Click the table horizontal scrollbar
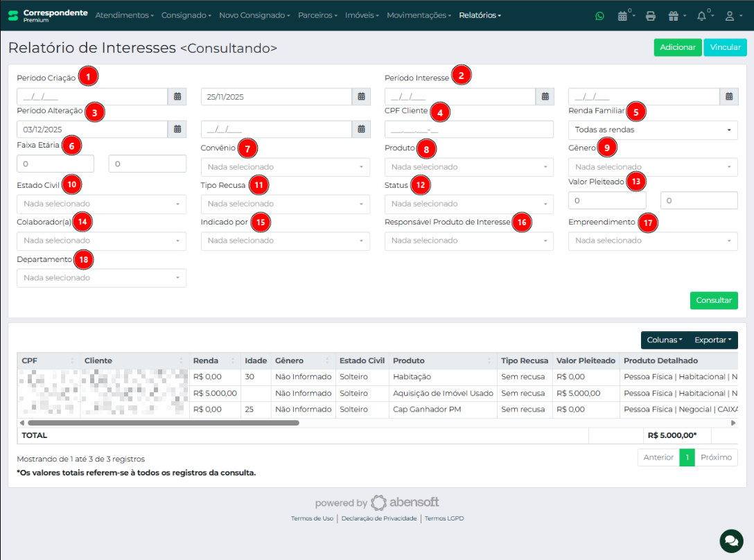Image resolution: width=754 pixels, height=560 pixels. [163, 422]
